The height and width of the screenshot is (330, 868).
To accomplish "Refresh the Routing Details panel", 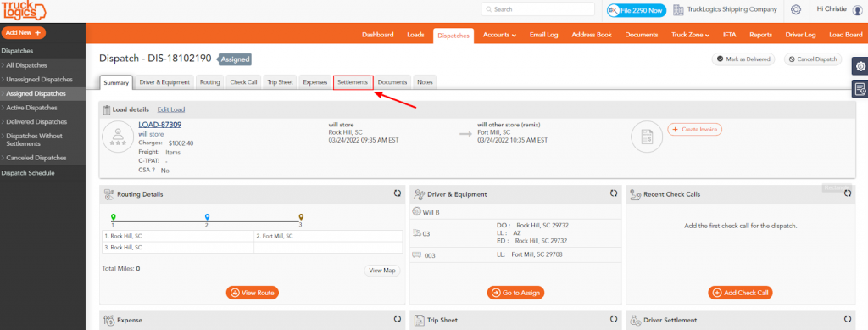I will [398, 193].
